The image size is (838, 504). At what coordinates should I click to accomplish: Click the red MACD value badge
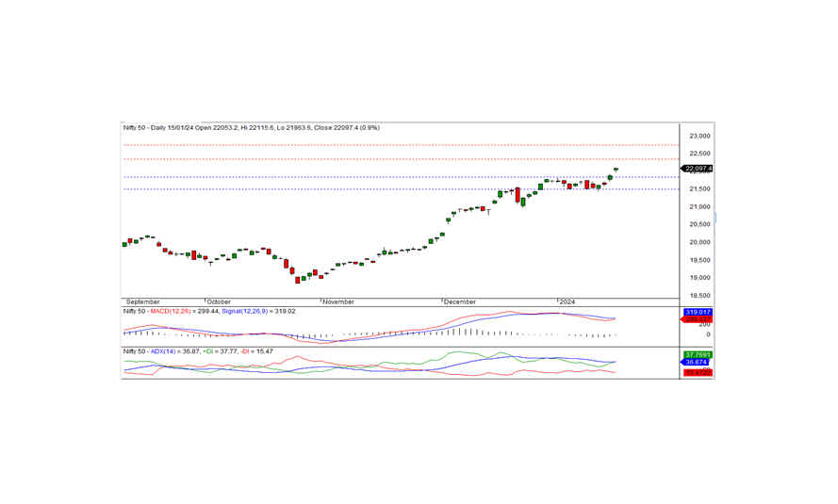(697, 319)
